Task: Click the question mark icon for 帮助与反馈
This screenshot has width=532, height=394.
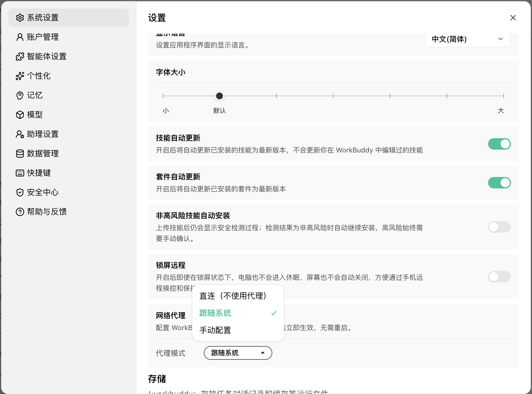Action: coord(20,212)
